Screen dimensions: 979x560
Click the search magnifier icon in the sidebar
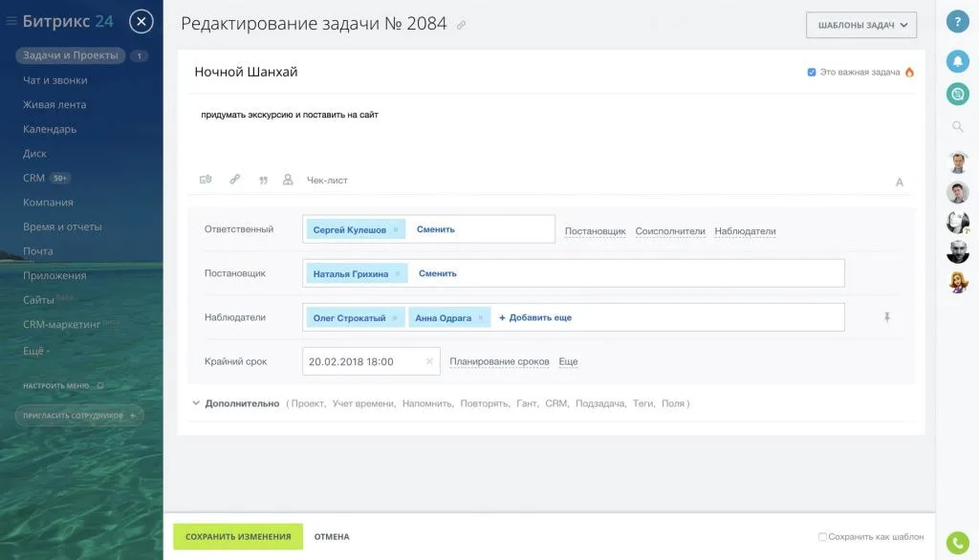pos(958,125)
